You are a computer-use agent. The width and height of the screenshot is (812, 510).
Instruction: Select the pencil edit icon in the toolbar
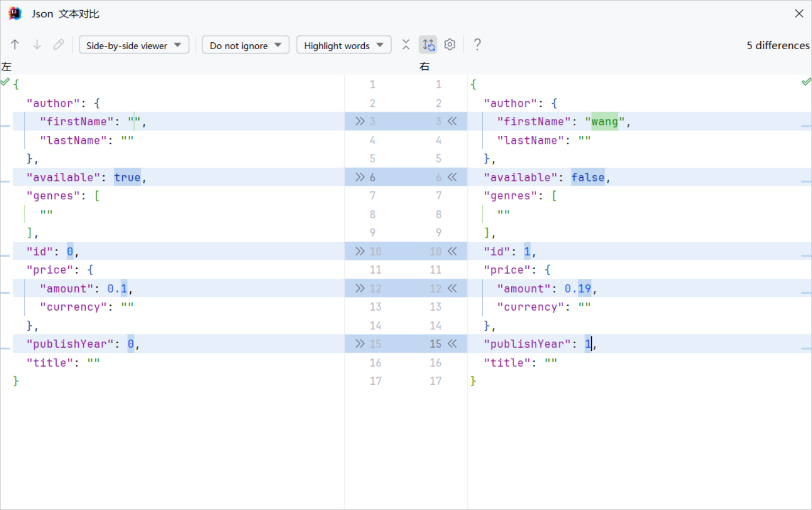tap(58, 44)
